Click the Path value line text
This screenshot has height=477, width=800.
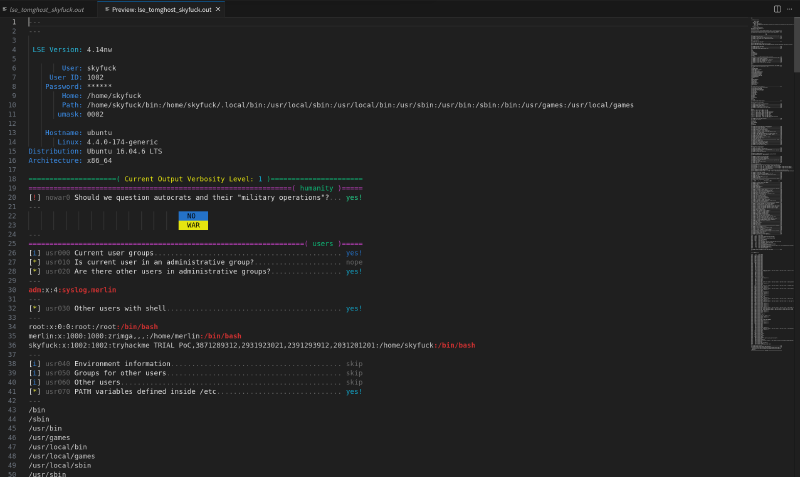360,104
